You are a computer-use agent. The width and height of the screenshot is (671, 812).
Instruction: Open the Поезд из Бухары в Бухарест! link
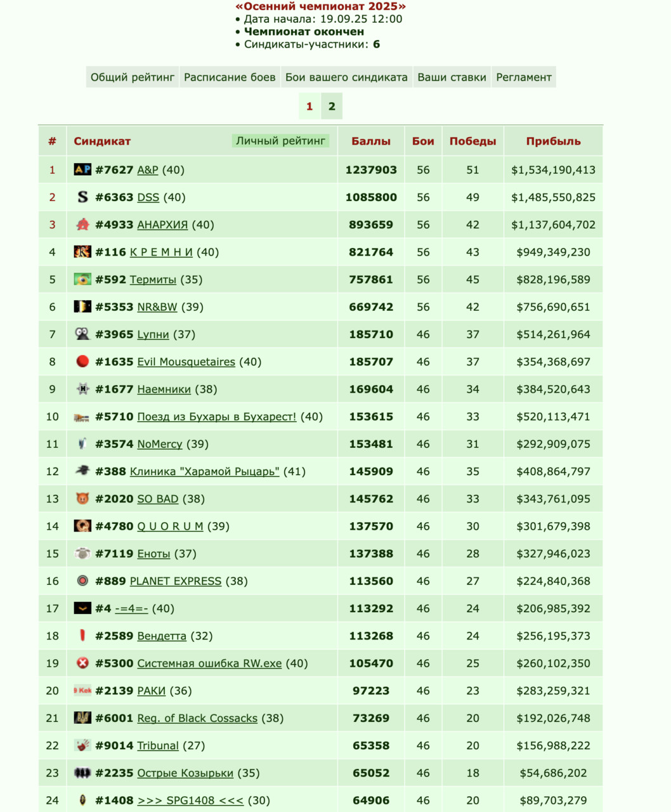(x=217, y=416)
